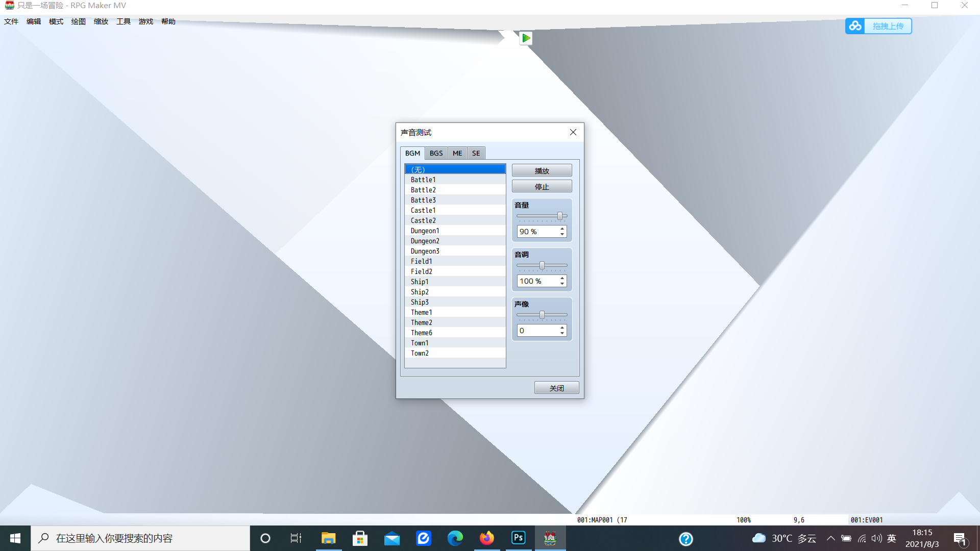The height and width of the screenshot is (551, 980).
Task: Select Ship3 in the BGM list
Action: [455, 302]
